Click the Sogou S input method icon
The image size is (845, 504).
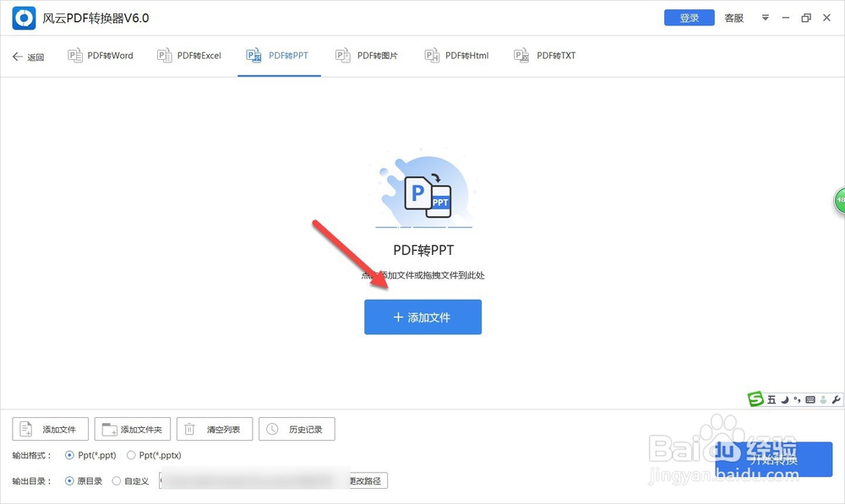[x=755, y=399]
